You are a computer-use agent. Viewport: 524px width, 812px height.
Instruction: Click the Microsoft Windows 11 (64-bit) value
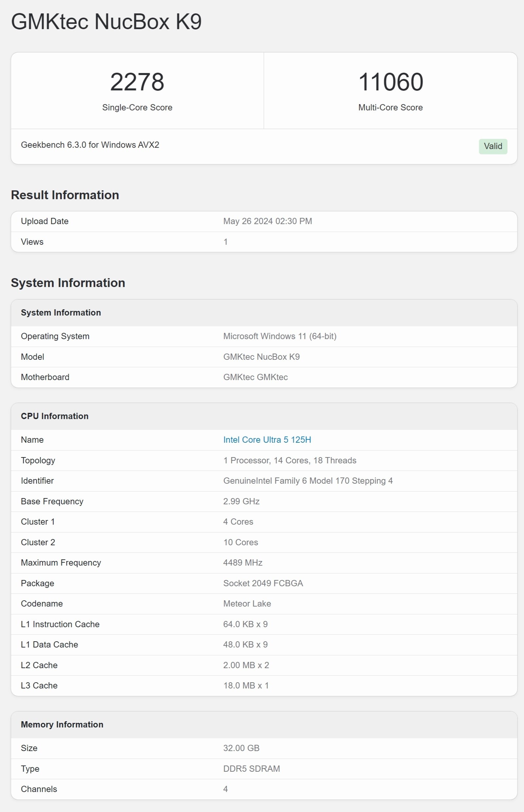click(279, 336)
